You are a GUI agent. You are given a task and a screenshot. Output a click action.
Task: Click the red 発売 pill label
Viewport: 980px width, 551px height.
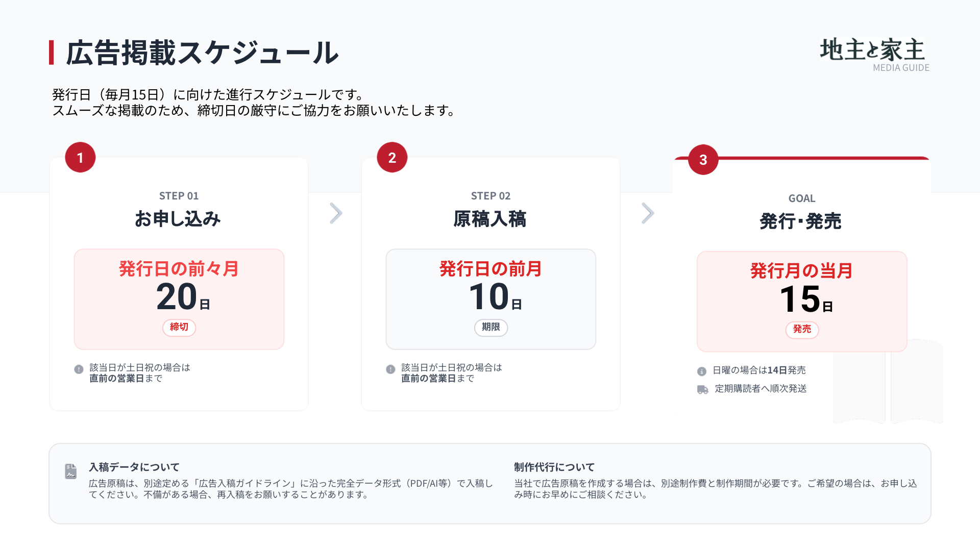pyautogui.click(x=802, y=330)
